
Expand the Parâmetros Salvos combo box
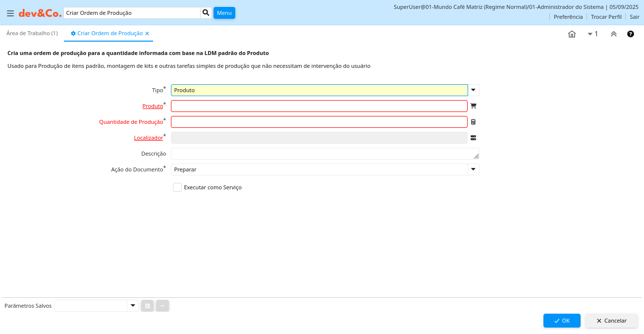133,306
